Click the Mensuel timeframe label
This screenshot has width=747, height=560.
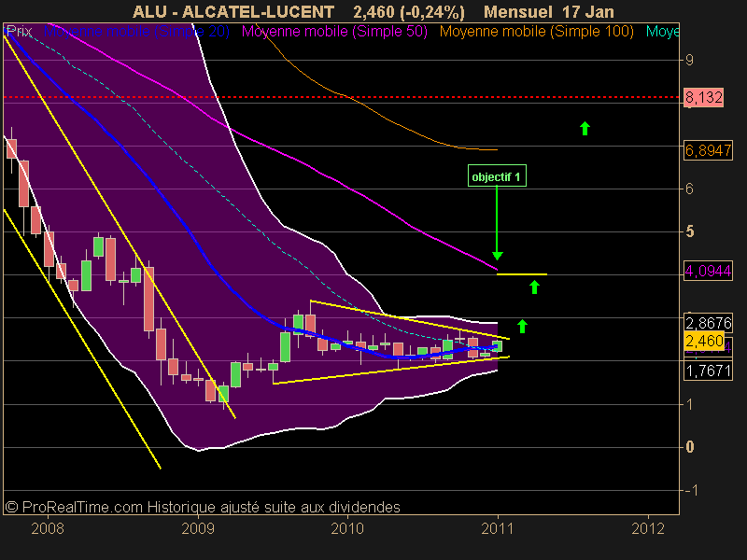coord(519,11)
